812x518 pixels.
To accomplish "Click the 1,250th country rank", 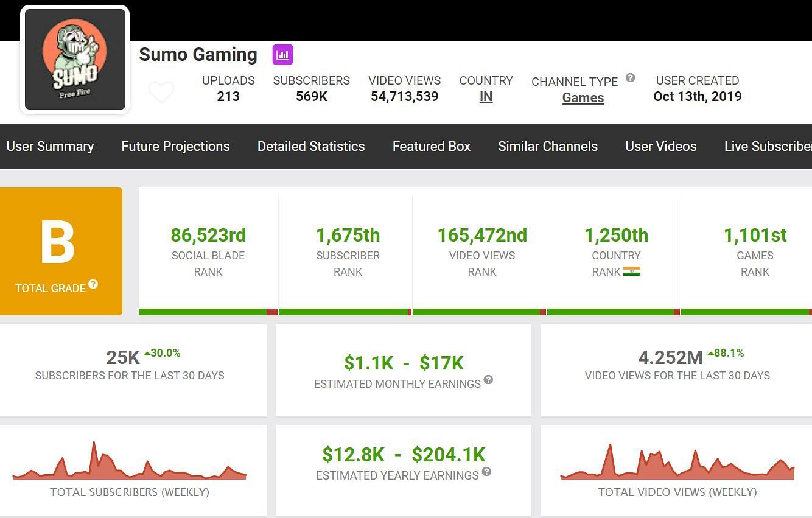I will click(x=616, y=235).
